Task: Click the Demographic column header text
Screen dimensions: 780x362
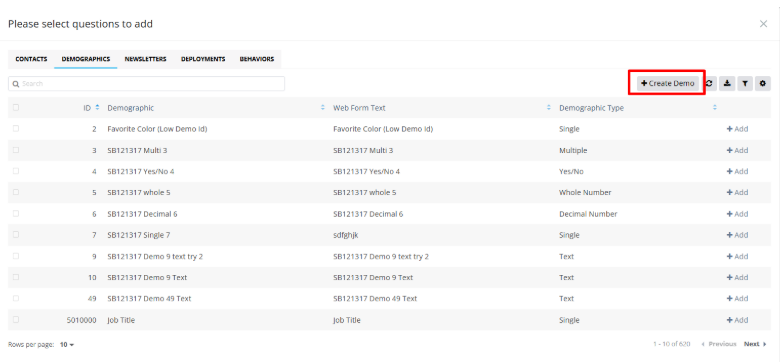Action: [x=131, y=107]
